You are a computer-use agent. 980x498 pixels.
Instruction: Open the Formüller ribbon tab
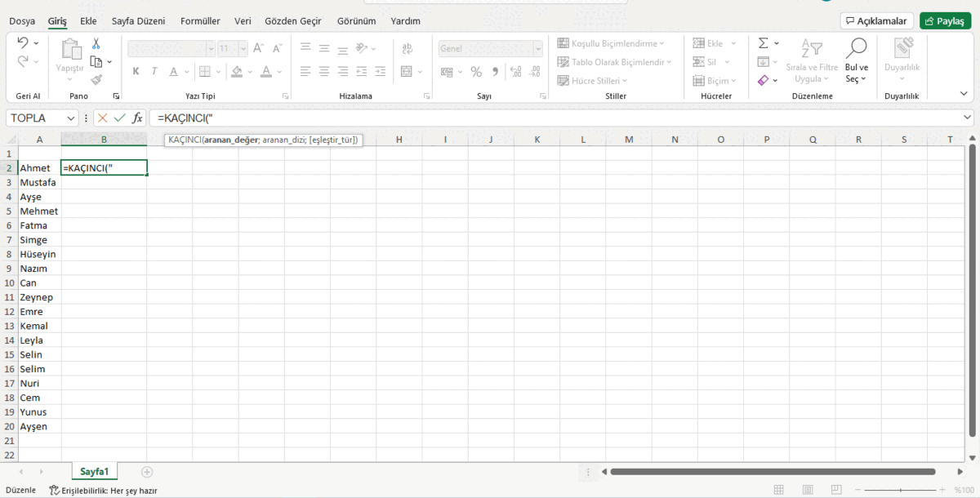pyautogui.click(x=200, y=21)
